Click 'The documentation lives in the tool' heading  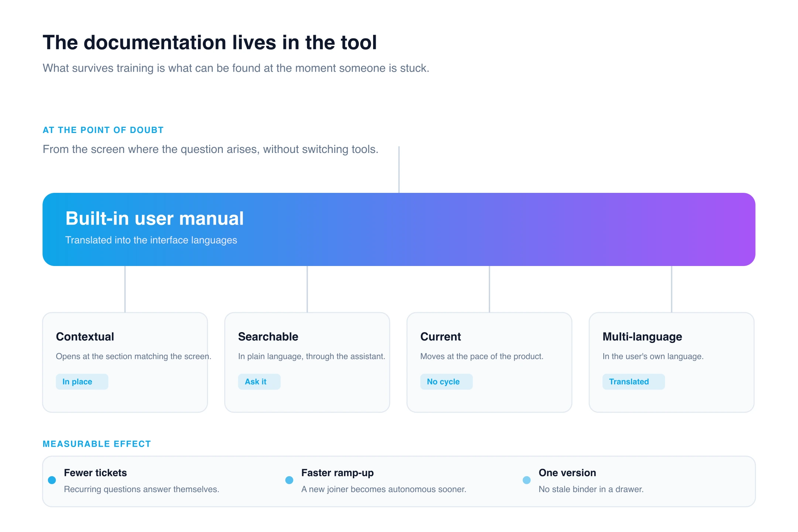210,42
